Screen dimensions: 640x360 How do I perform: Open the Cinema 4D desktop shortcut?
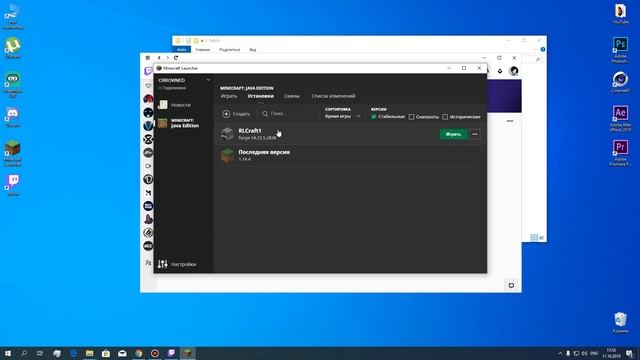(x=620, y=82)
